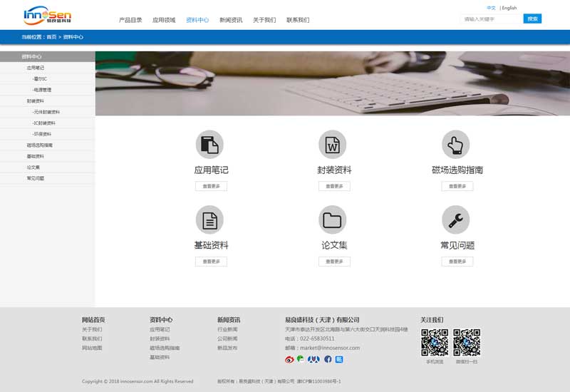Click the InnoSen logo
Image resolution: width=570 pixels, height=392 pixels.
pyautogui.click(x=47, y=15)
